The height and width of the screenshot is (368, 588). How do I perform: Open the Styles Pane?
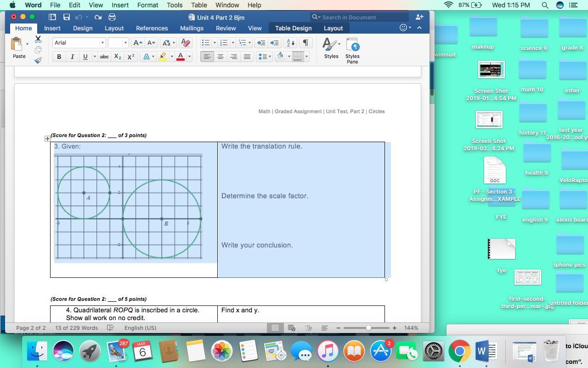pyautogui.click(x=352, y=51)
